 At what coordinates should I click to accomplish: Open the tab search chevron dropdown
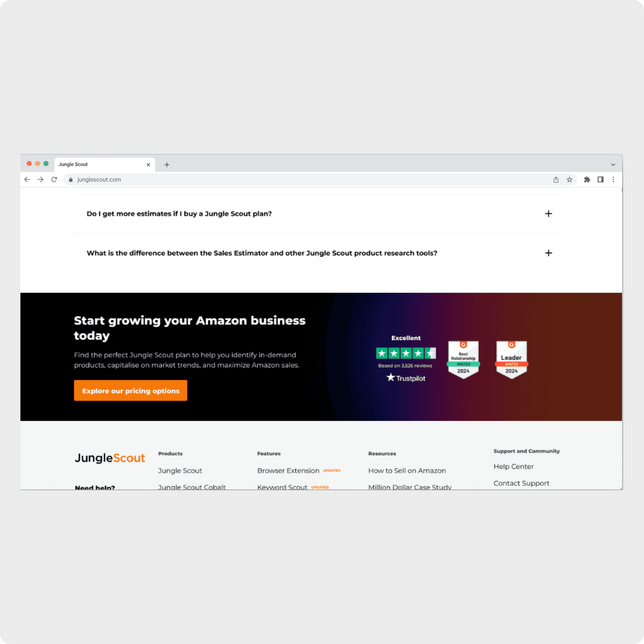click(613, 165)
